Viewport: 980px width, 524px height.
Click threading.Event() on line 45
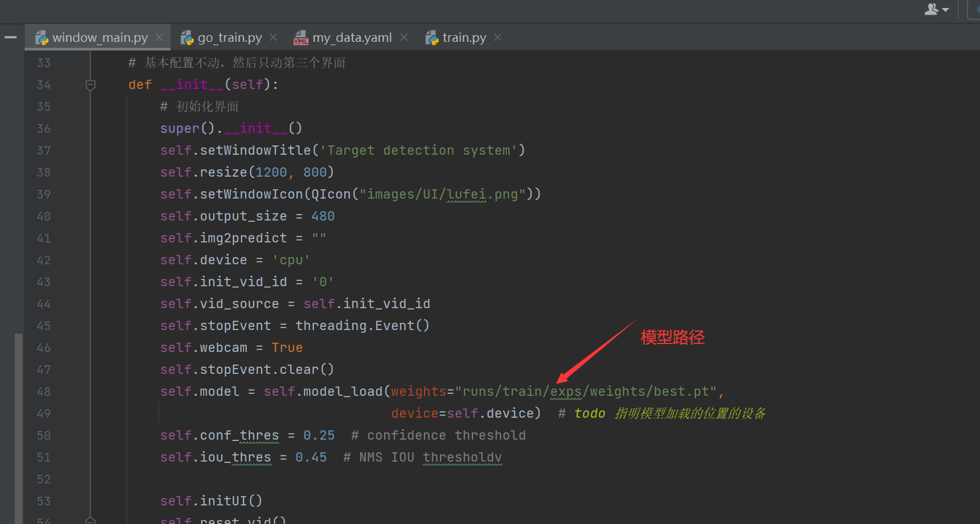click(363, 325)
